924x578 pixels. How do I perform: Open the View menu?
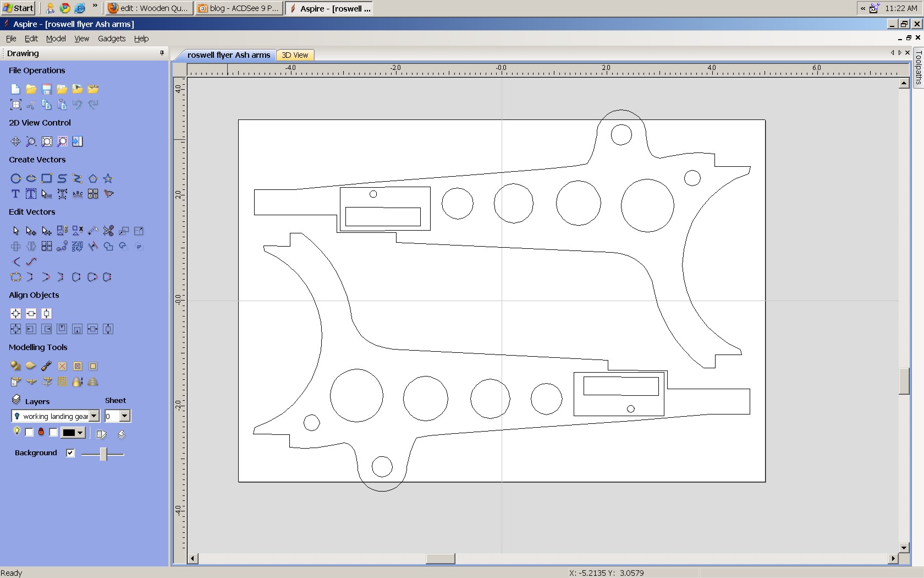click(81, 39)
